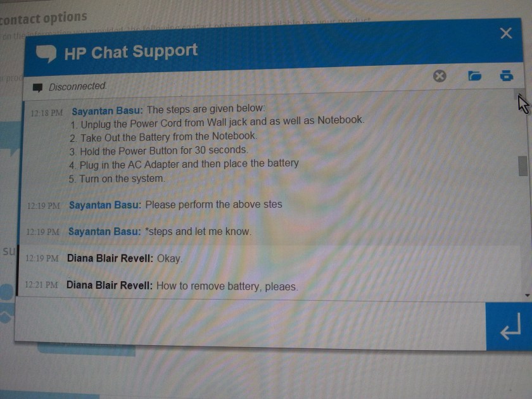Close the HP Chat Support window
532x399 pixels.
coord(506,33)
